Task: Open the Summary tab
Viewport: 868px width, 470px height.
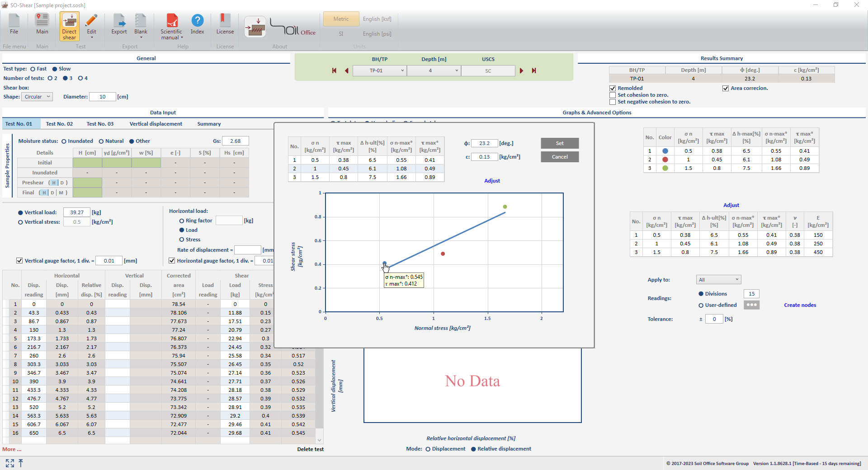Action: click(209, 124)
